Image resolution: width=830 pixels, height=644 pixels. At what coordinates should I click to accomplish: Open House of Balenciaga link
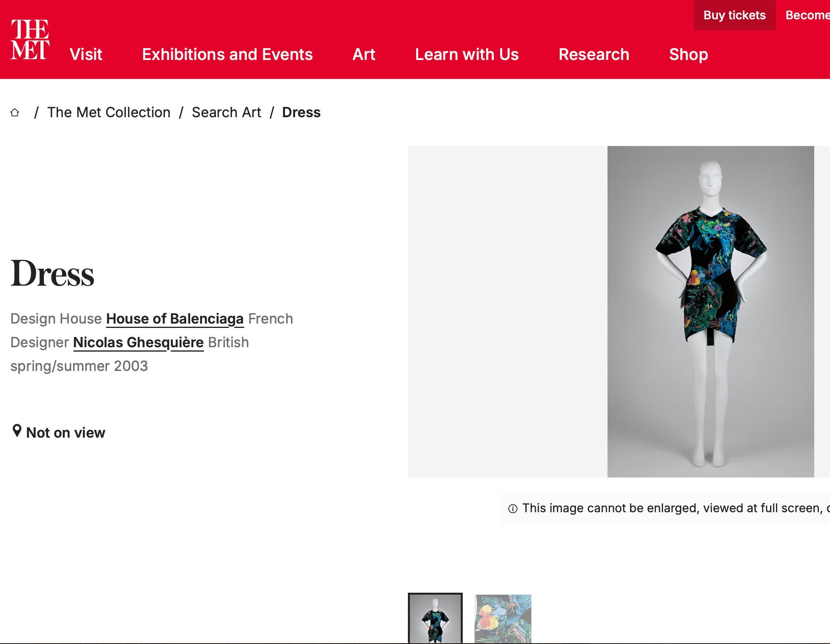pyautogui.click(x=175, y=319)
